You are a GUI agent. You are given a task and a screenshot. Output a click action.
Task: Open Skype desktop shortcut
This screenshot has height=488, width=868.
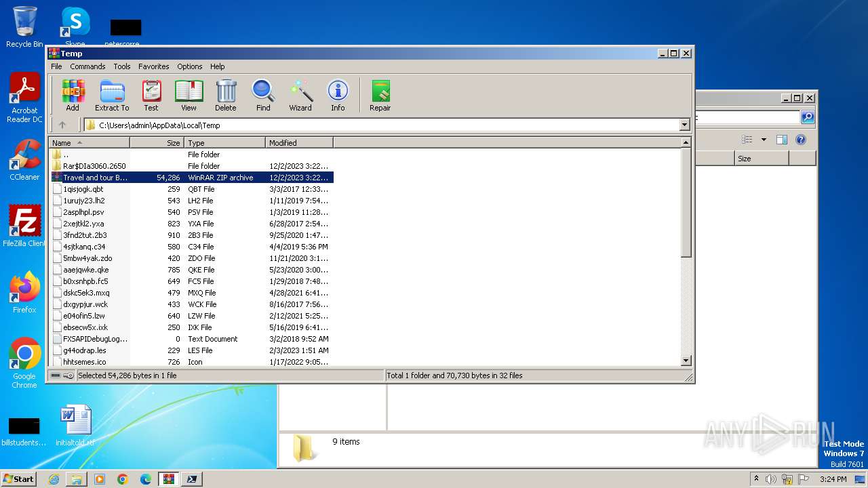coord(75,27)
